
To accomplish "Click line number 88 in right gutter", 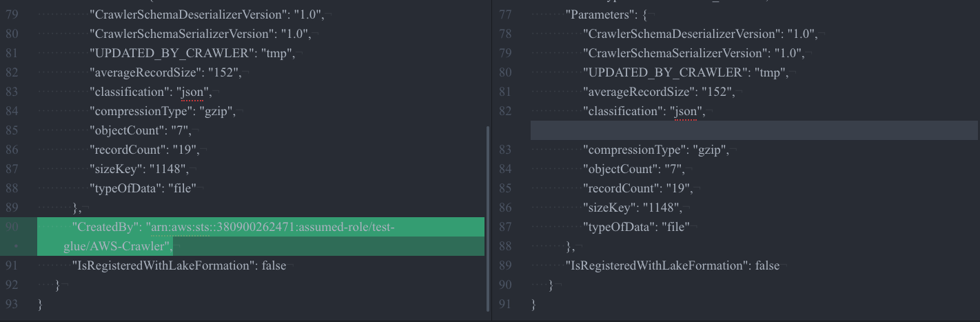I will (505, 246).
